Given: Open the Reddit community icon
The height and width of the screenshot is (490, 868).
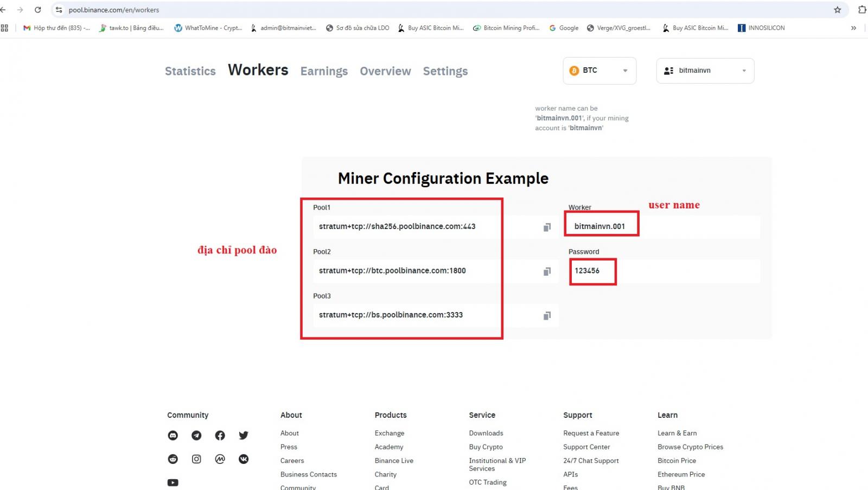Looking at the screenshot, I should coord(173,459).
